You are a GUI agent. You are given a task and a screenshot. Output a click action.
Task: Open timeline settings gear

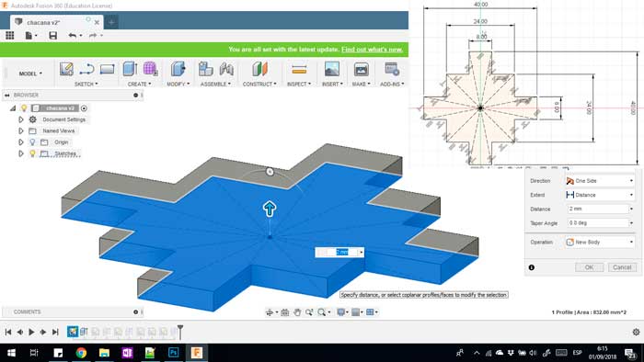click(636, 332)
